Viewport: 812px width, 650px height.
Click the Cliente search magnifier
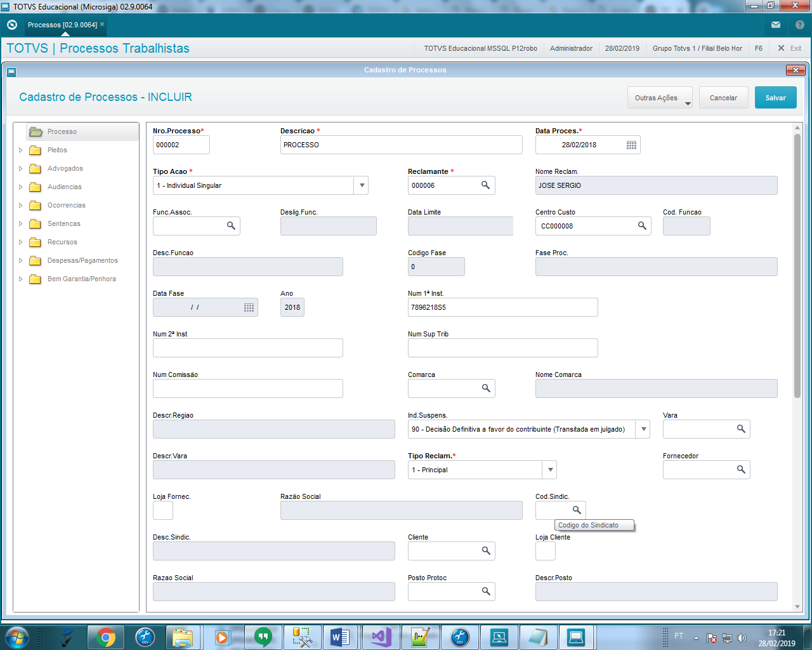[486, 551]
